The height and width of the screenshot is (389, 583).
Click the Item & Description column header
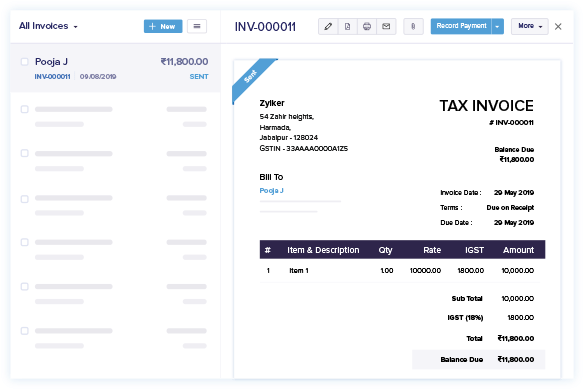323,250
